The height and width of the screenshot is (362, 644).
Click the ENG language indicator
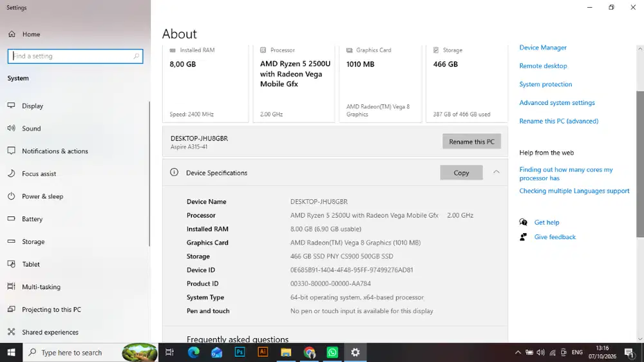[x=577, y=352]
